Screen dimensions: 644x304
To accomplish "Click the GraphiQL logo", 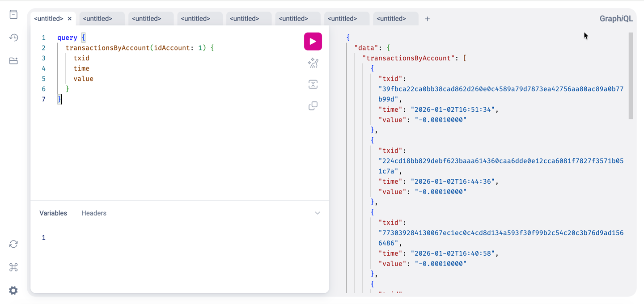I will click(x=616, y=18).
